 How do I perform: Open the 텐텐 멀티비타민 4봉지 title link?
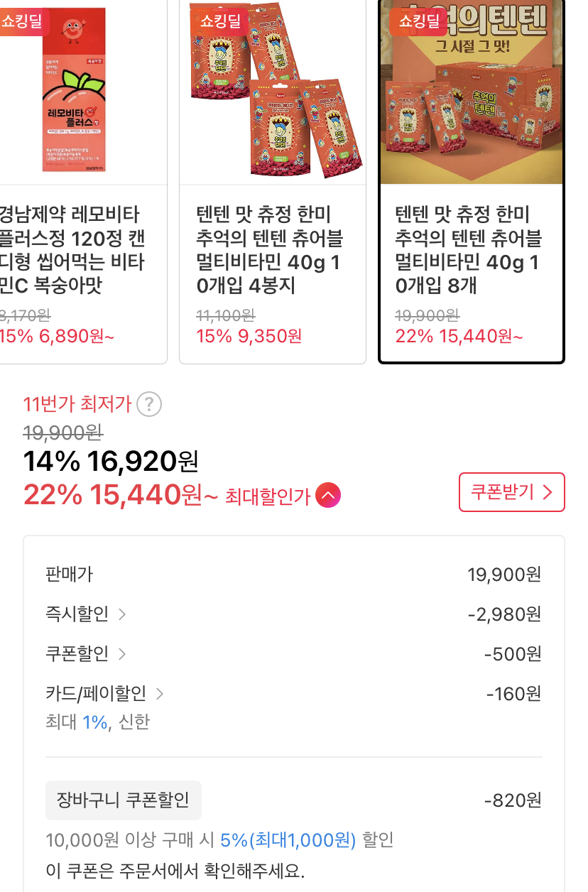268,250
